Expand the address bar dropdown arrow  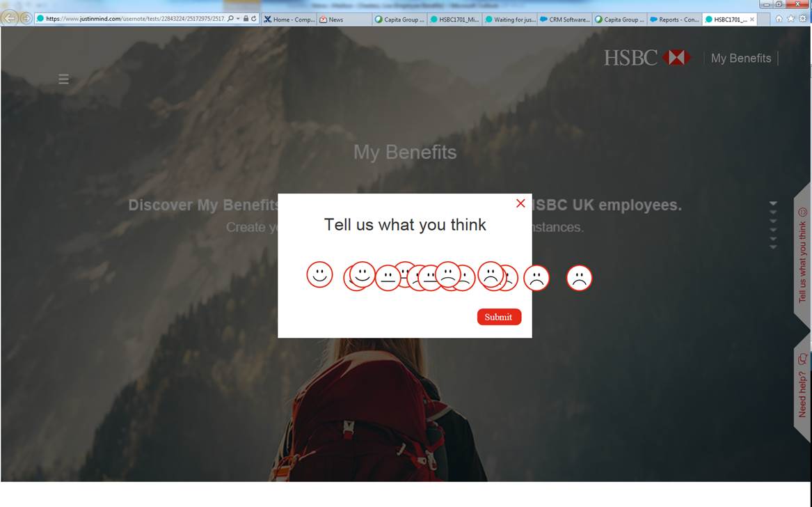pos(238,19)
